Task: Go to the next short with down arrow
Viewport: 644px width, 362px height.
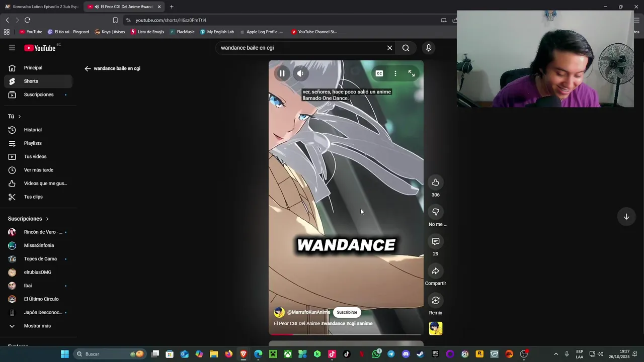Action: (x=626, y=217)
